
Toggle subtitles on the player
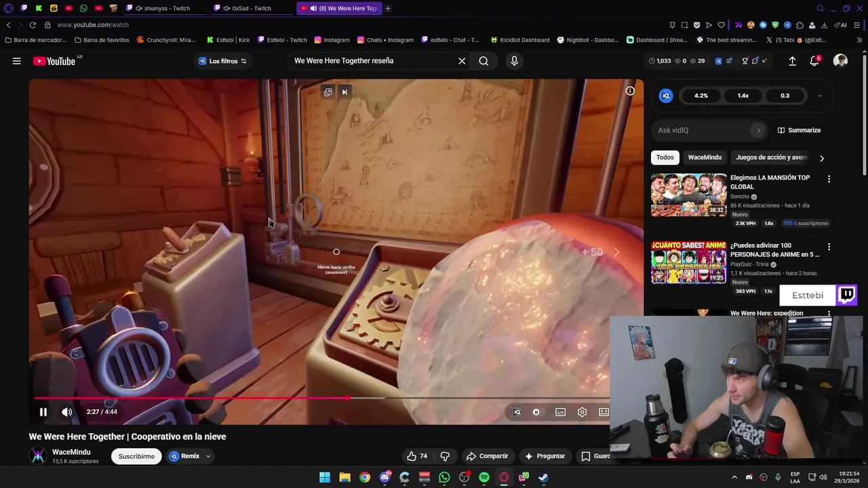(560, 412)
